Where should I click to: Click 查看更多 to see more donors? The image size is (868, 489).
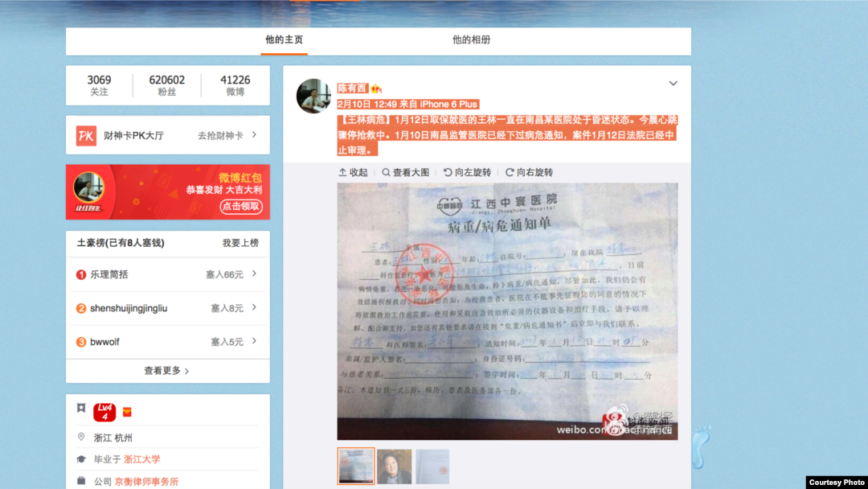[x=166, y=371]
